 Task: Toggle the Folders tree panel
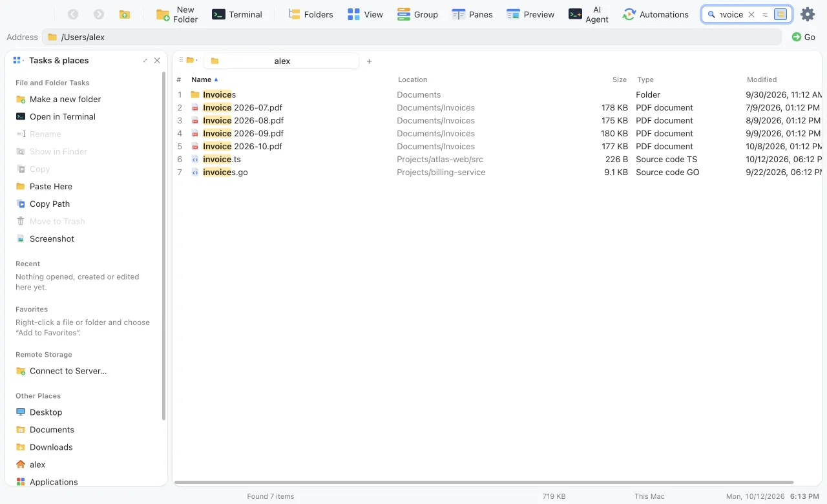311,14
